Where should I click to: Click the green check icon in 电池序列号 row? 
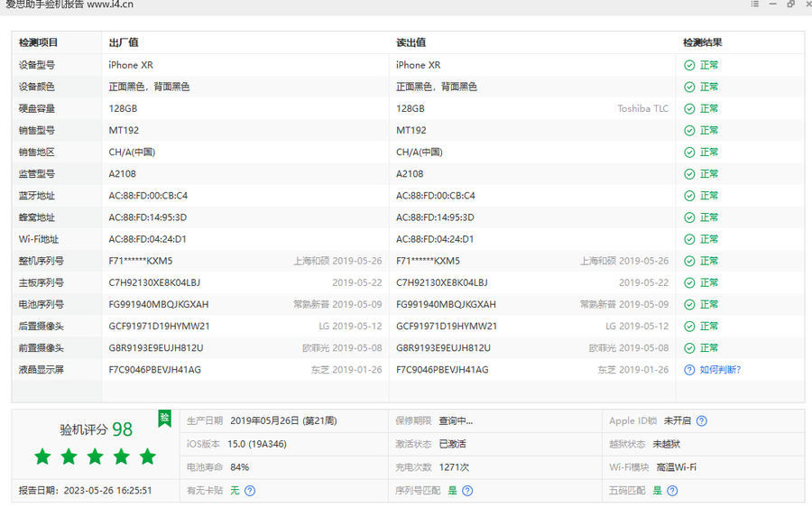[689, 305]
